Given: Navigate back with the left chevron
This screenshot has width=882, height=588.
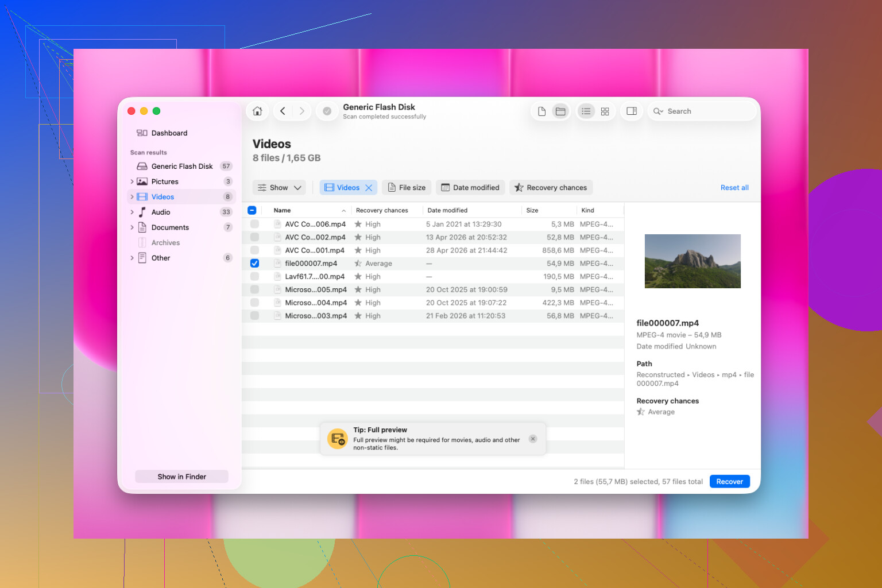Looking at the screenshot, I should (283, 111).
